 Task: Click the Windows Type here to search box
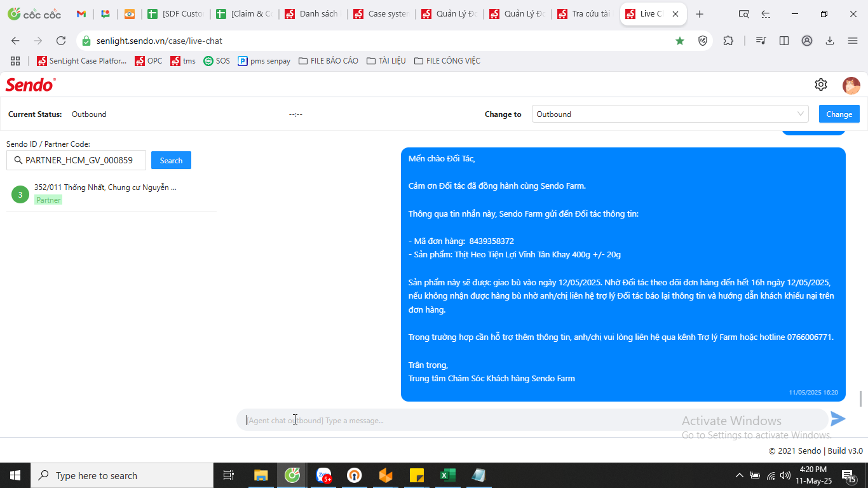[122, 475]
